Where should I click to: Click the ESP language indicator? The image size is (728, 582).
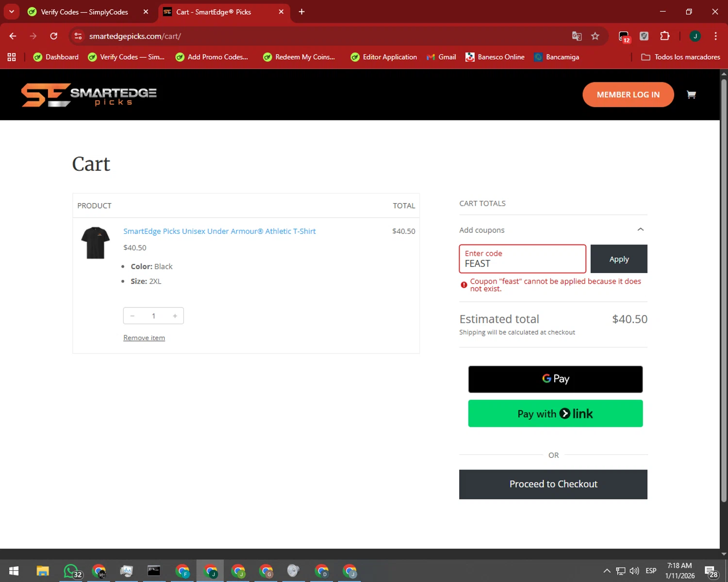[x=651, y=571]
